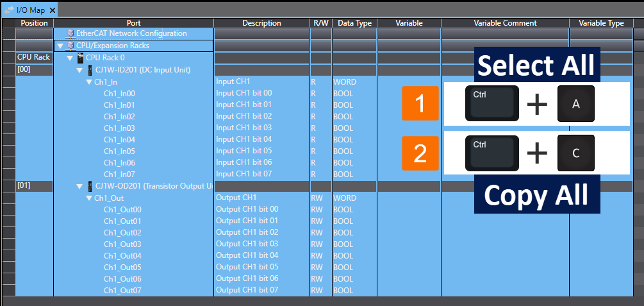Select the Ch1_Out00 port
Screen dimensions: 644x306
123,210
